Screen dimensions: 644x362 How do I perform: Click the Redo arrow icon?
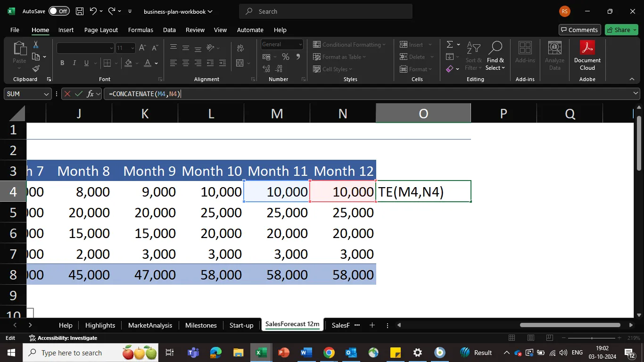click(112, 11)
